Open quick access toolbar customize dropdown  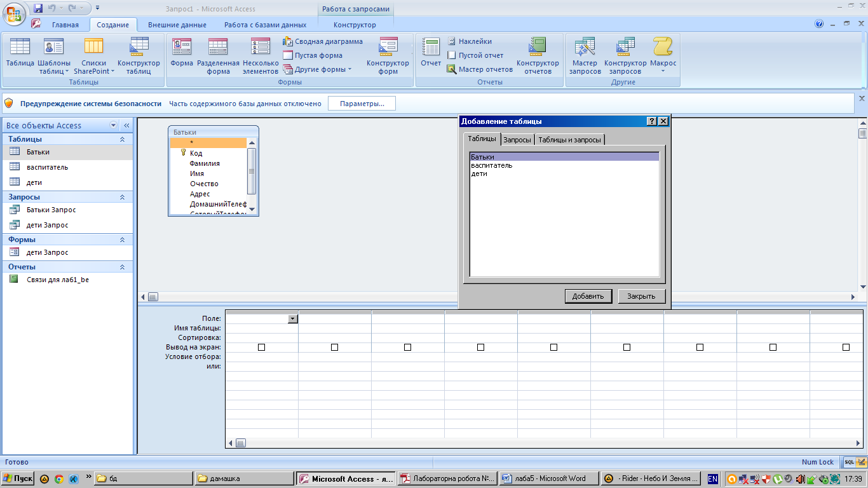click(x=97, y=8)
